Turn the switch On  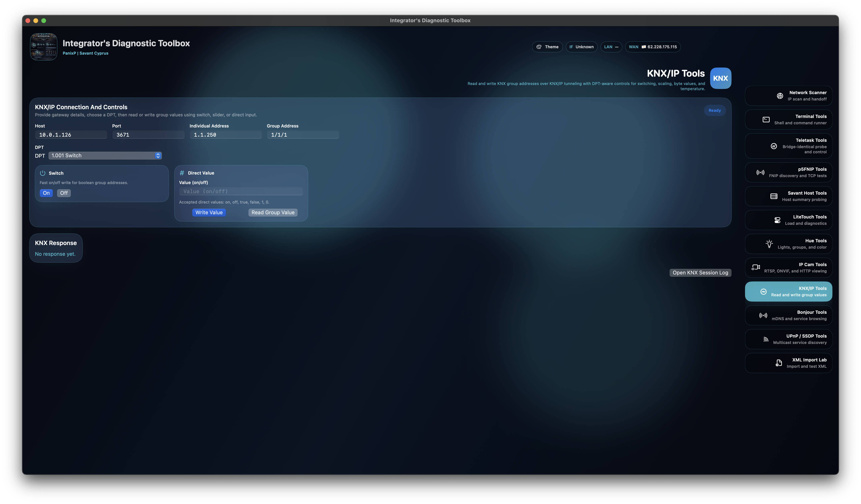click(x=46, y=193)
